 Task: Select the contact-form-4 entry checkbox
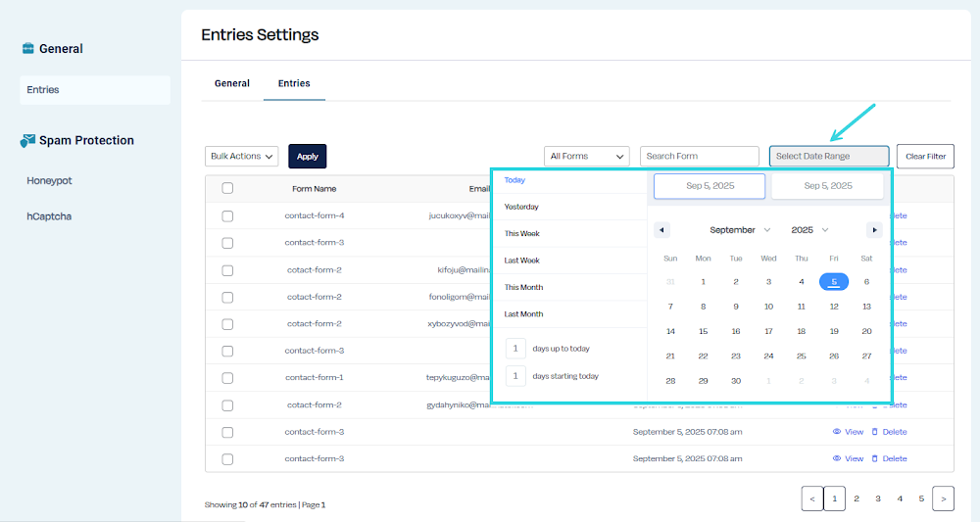coord(227,215)
